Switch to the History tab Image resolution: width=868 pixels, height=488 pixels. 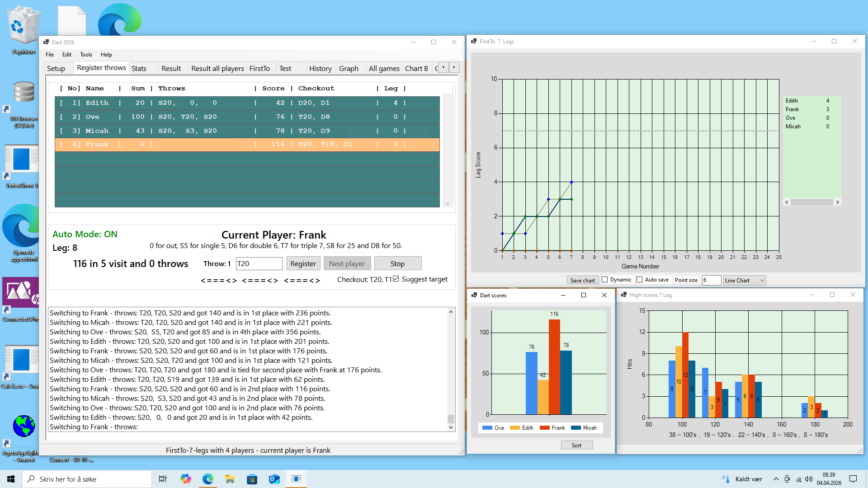click(320, 68)
